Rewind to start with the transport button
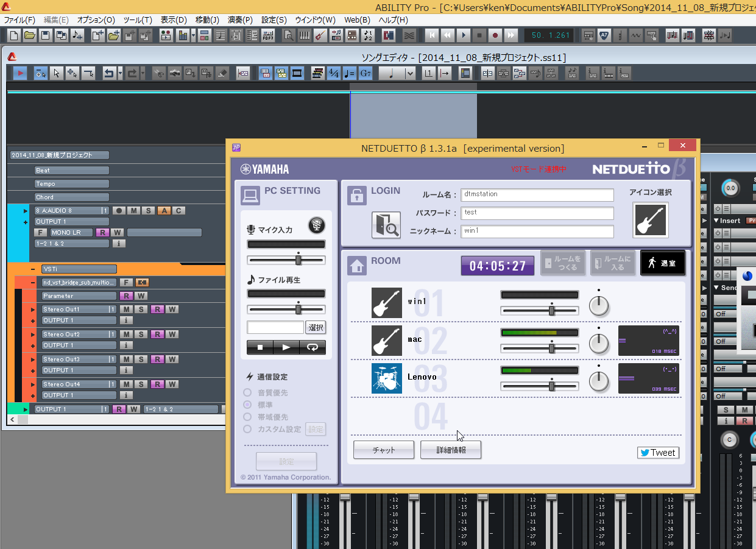The image size is (756, 549). (x=432, y=35)
